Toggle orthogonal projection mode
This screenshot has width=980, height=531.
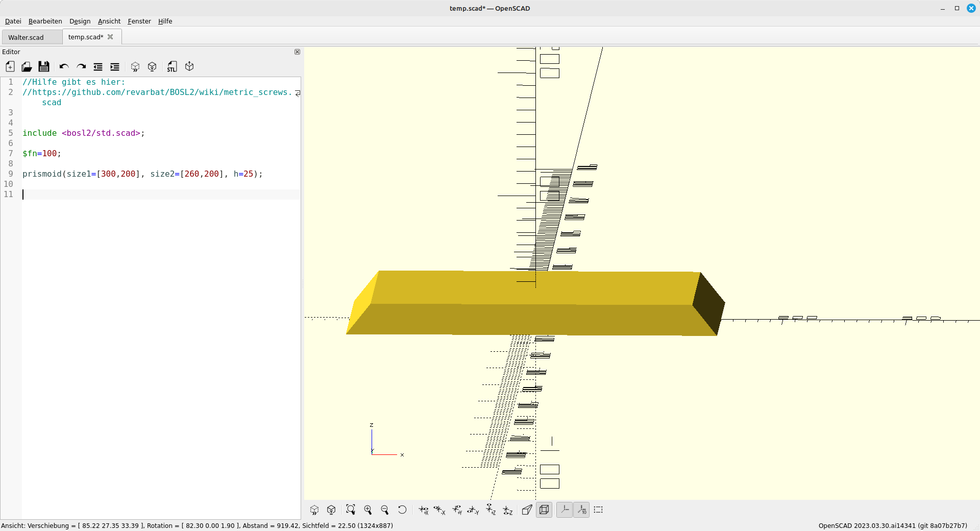[x=544, y=510]
